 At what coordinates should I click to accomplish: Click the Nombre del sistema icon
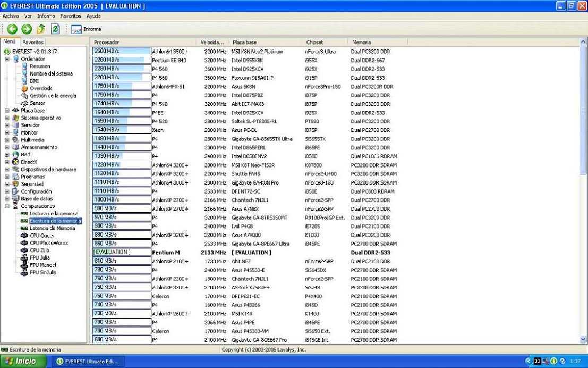(x=24, y=73)
